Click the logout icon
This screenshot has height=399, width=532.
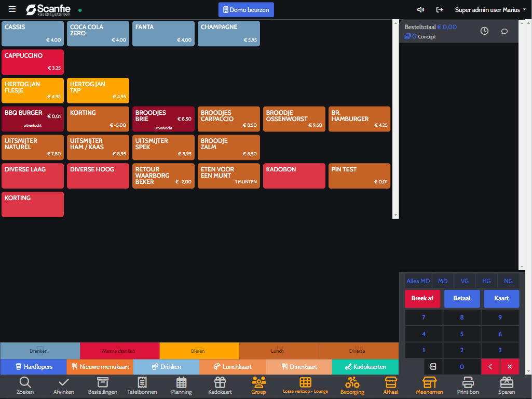pos(440,9)
